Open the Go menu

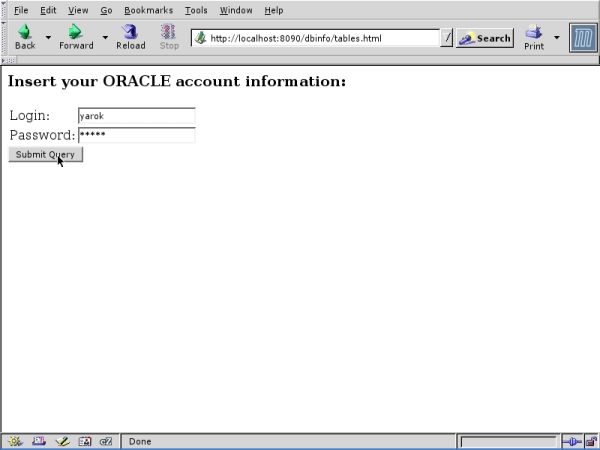[x=106, y=10]
